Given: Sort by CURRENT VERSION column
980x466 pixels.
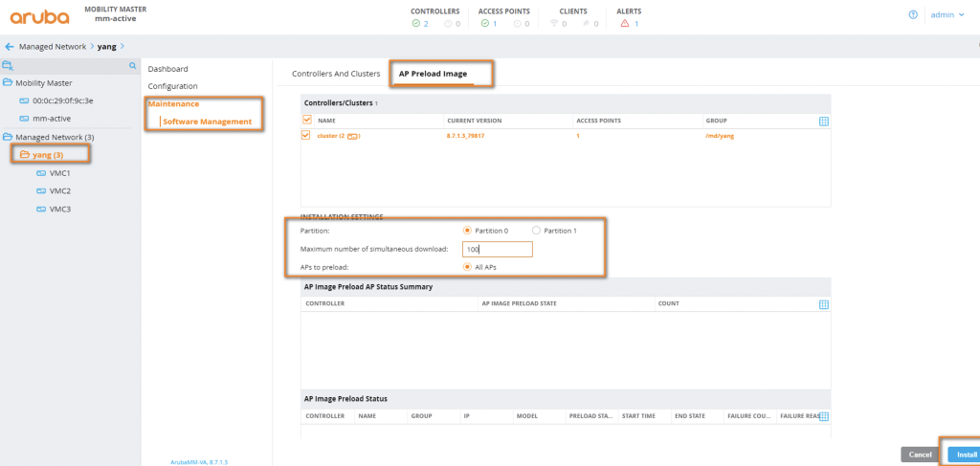Looking at the screenshot, I should coord(475,121).
